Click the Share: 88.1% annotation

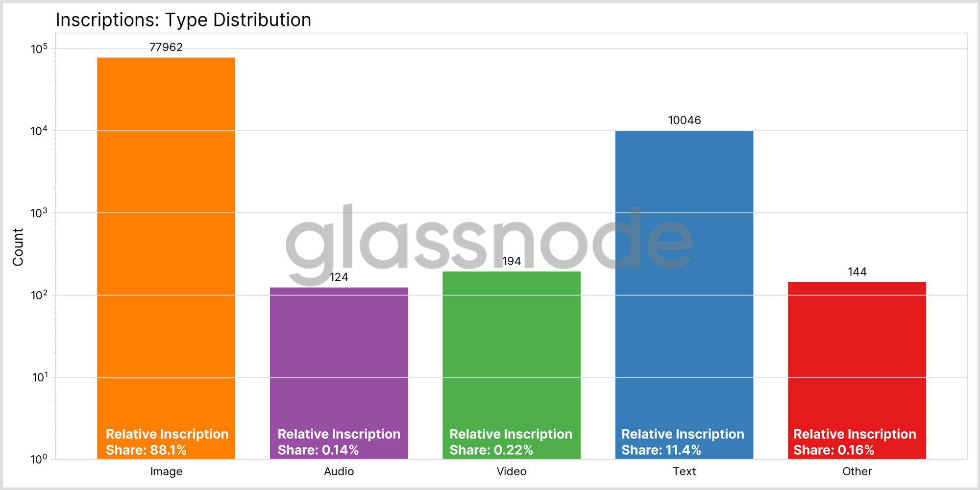point(146,450)
